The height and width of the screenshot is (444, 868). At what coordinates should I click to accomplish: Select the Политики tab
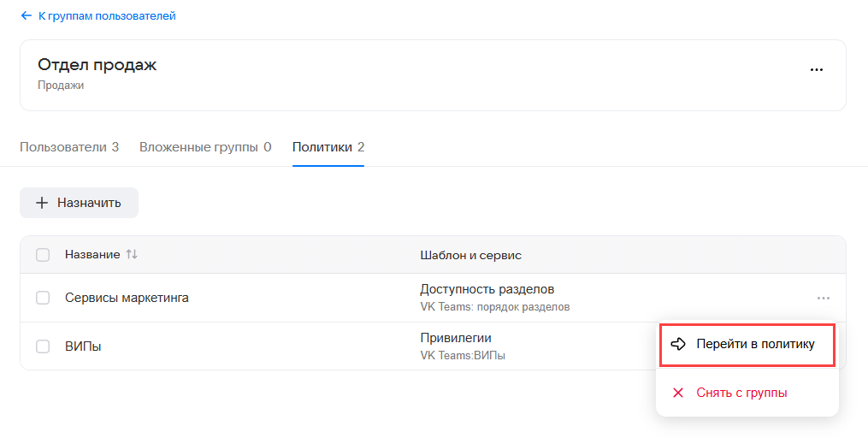pyautogui.click(x=328, y=147)
